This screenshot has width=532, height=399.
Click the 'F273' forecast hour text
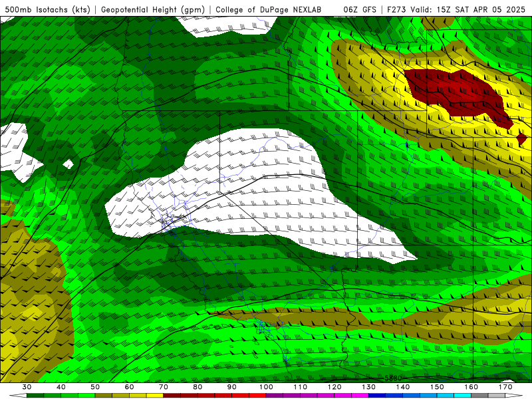tap(396, 10)
